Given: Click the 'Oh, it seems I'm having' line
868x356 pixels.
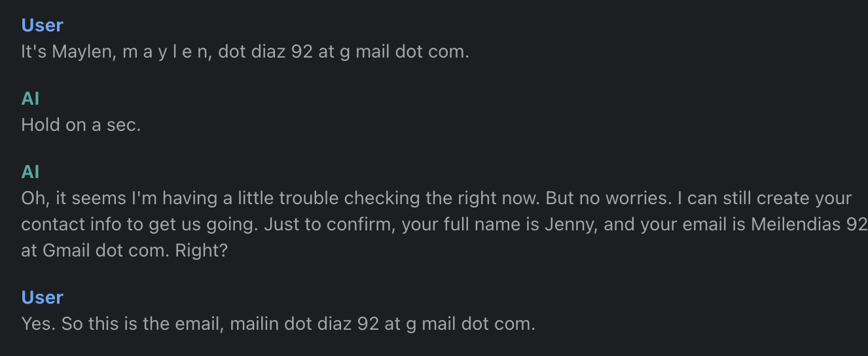Looking at the screenshot, I should (x=437, y=198).
